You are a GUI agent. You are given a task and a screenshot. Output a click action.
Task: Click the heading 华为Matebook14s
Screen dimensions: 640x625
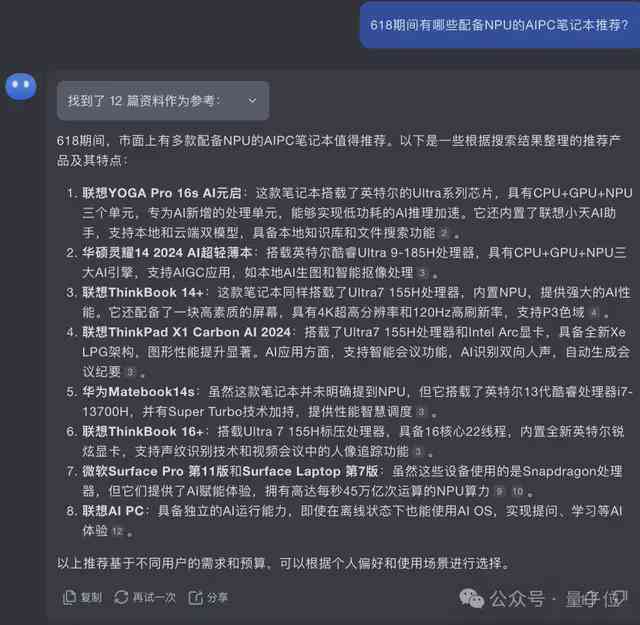(x=138, y=392)
